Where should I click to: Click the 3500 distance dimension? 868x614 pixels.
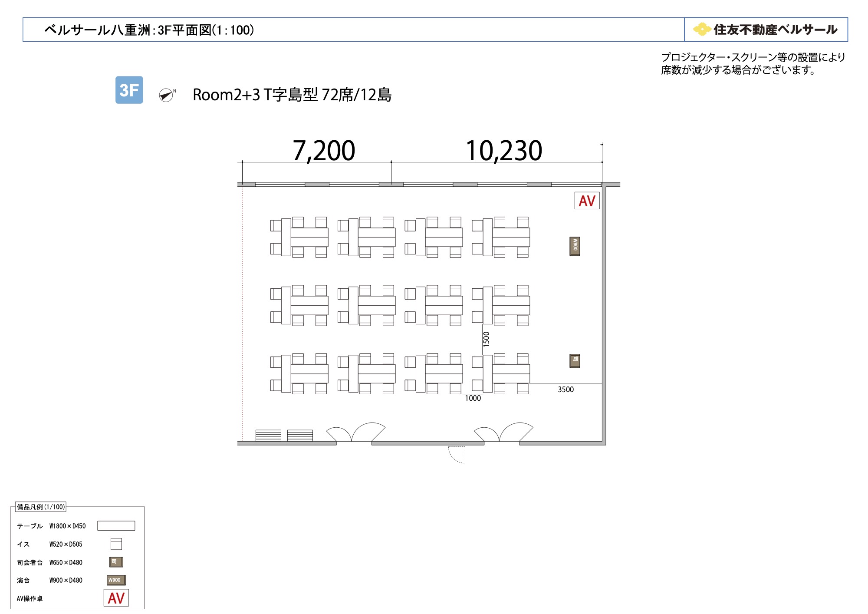(566, 390)
